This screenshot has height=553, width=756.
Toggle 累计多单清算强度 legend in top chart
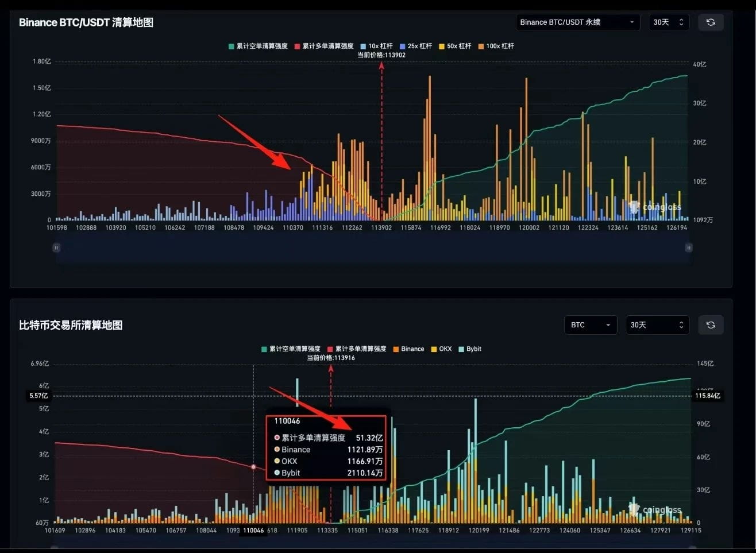(324, 46)
